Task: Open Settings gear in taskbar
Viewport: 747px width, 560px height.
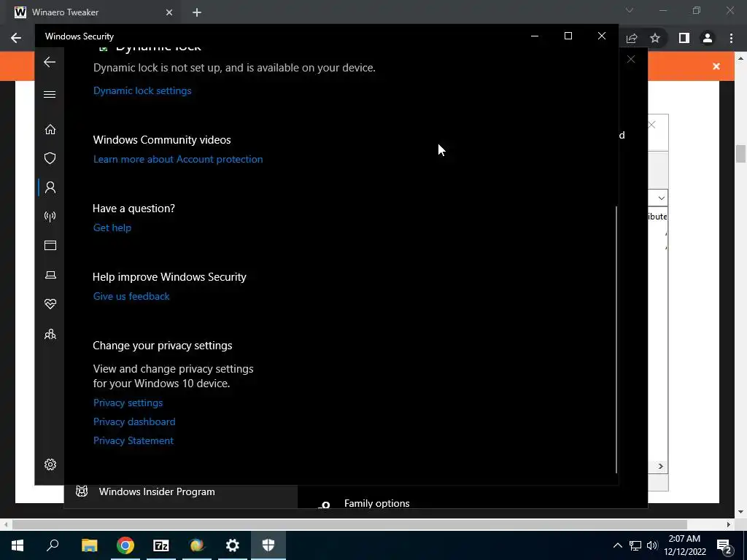Action: coord(233,545)
